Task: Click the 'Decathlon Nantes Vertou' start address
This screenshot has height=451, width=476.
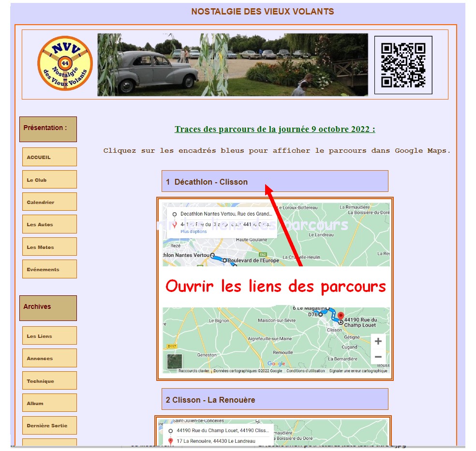Action: click(x=226, y=214)
